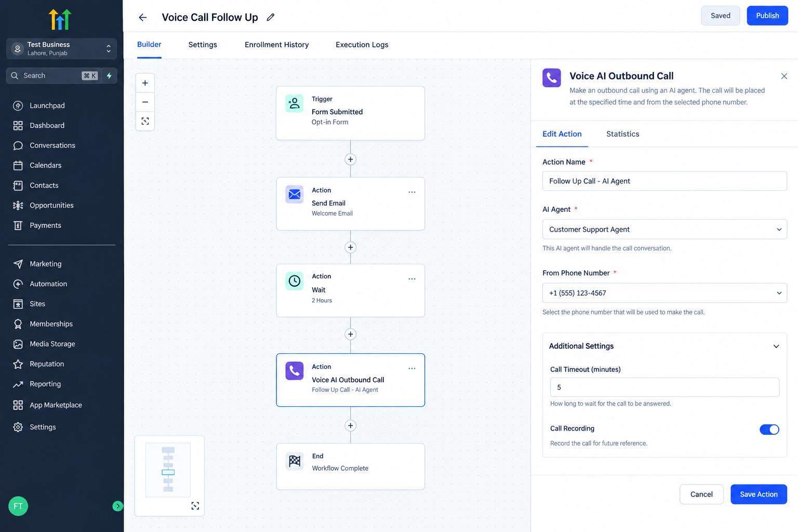Click the Publish button
Viewport: 798px width, 532px height.
[x=767, y=16]
